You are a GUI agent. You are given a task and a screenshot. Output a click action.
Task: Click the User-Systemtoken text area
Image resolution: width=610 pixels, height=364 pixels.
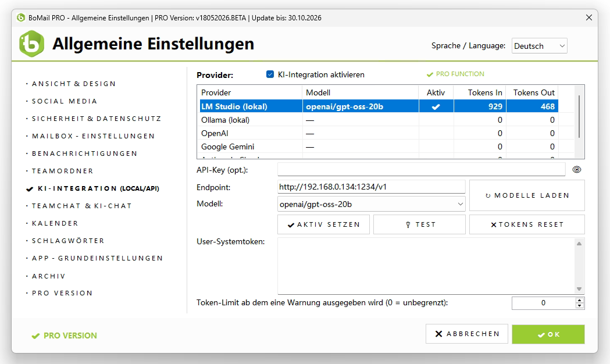pyautogui.click(x=426, y=266)
